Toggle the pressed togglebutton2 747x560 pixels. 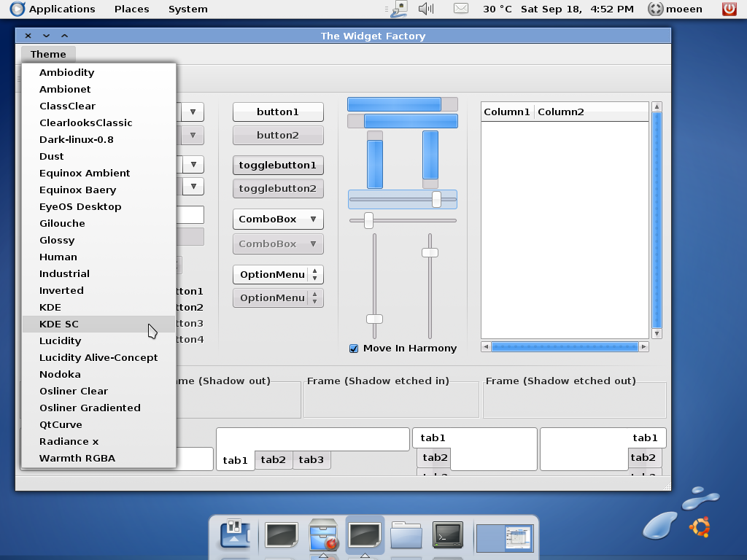[278, 189]
